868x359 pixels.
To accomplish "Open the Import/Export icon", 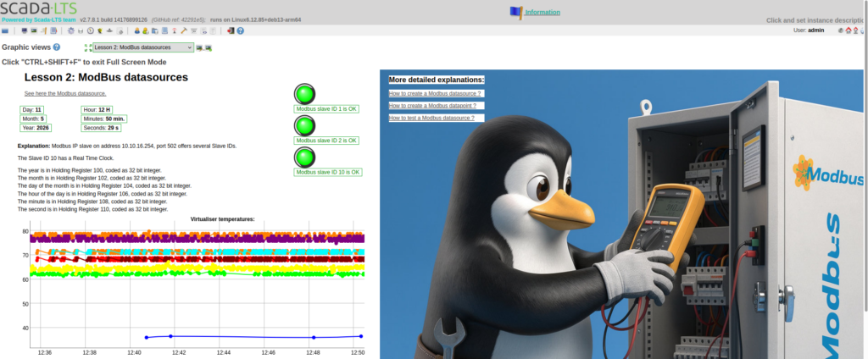I will 203,31.
